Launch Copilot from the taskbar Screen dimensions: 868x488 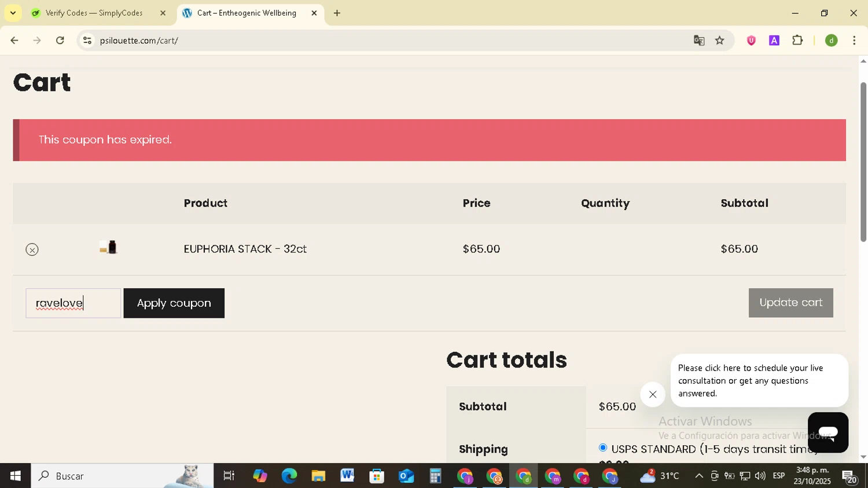(260, 476)
